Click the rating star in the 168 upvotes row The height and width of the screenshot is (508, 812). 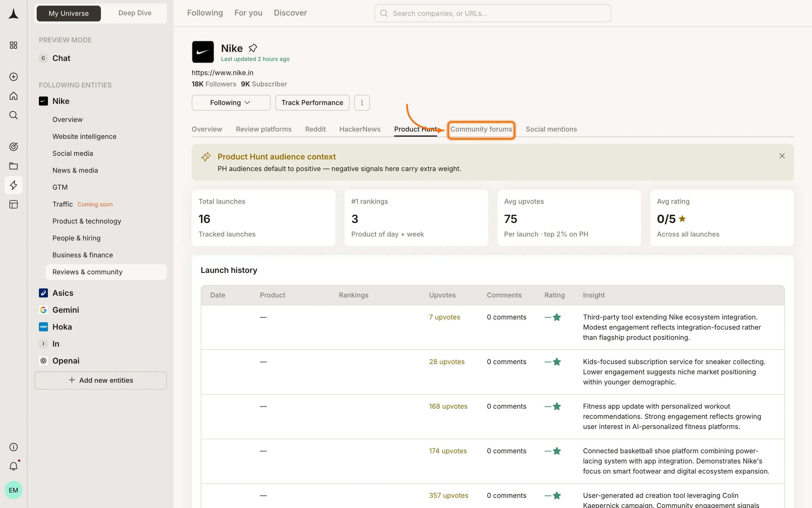[557, 406]
